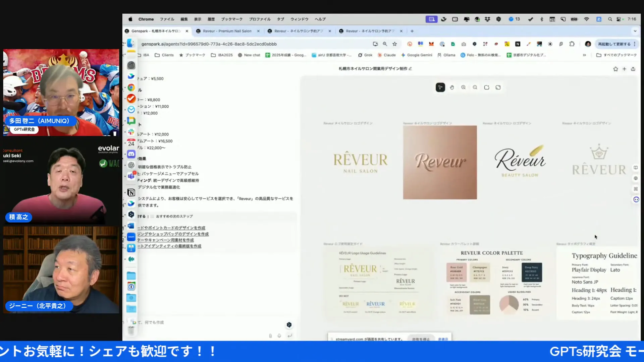Open すべてのブックマーク folder
Image resolution: width=644 pixels, height=362 pixels.
(616, 55)
